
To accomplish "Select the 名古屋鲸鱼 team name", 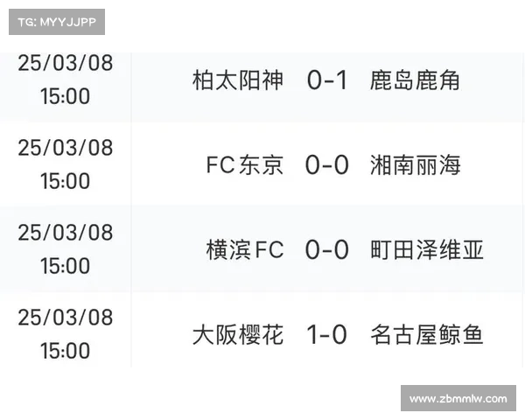I will [x=427, y=334].
